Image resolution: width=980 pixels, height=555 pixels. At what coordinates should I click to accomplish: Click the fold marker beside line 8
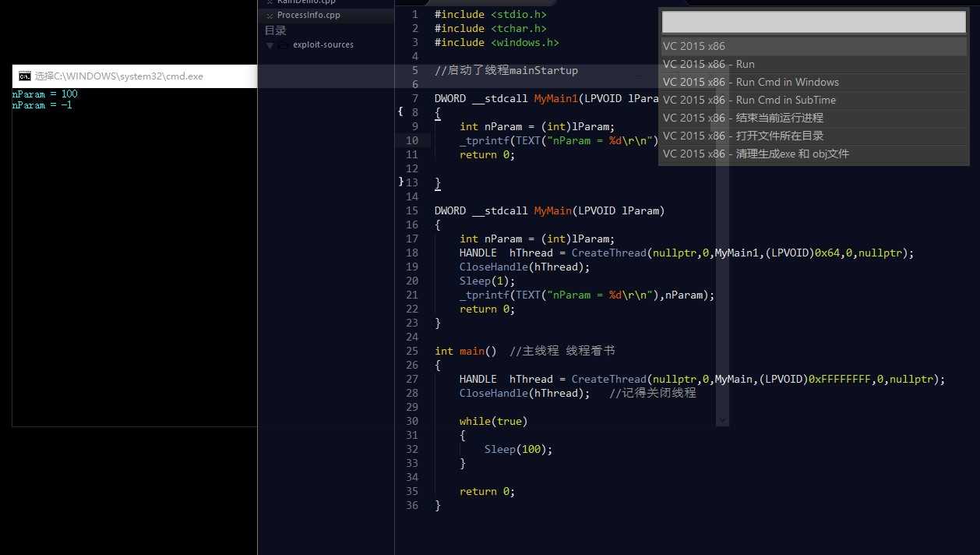coord(400,111)
